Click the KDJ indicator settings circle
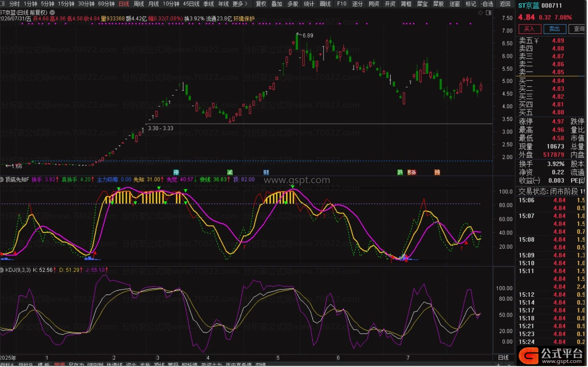This screenshot has height=367, width=588. 2,270
